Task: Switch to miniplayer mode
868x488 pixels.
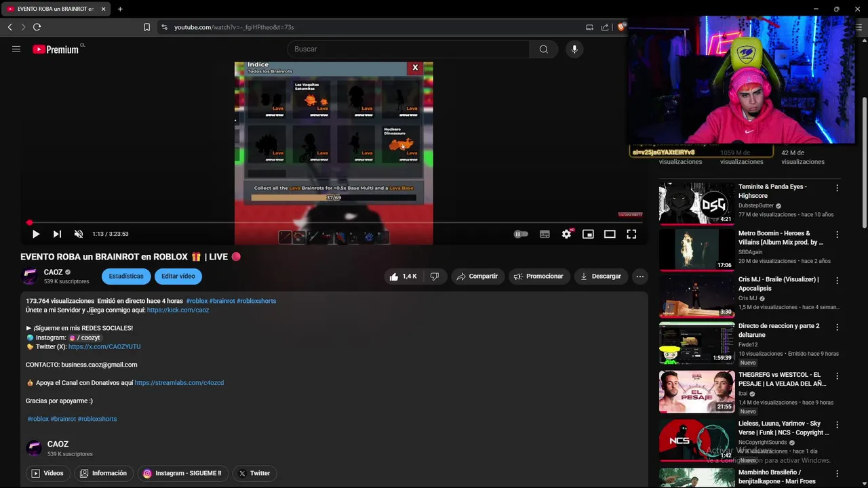Action: pyautogui.click(x=588, y=234)
